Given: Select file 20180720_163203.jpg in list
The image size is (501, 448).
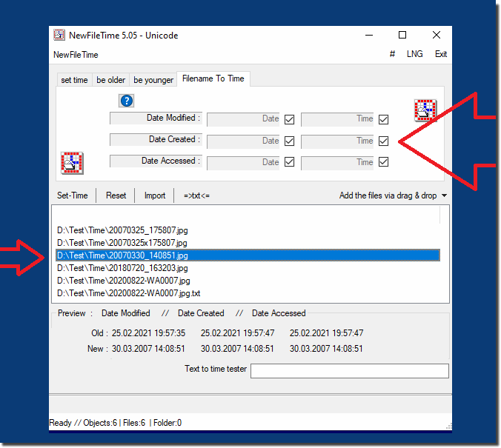Looking at the screenshot, I should (x=248, y=268).
